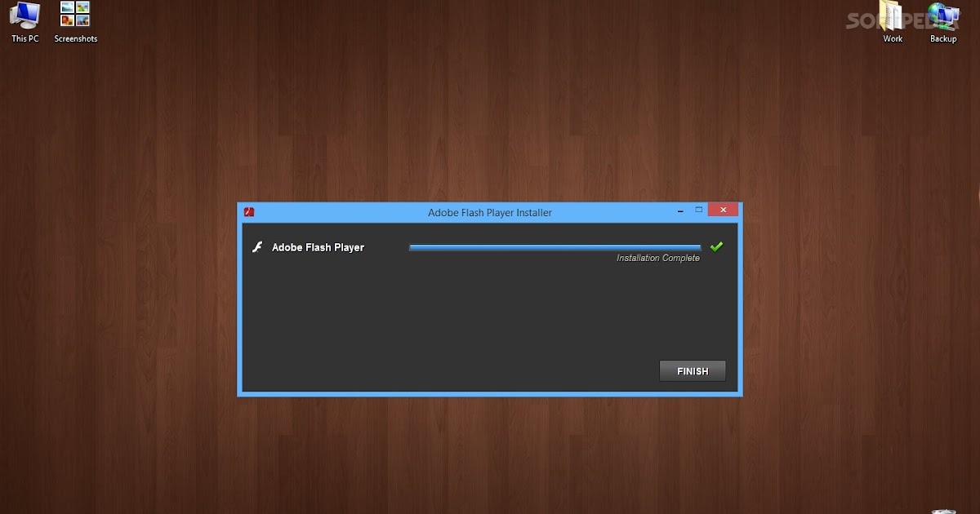Image resolution: width=980 pixels, height=514 pixels.
Task: Open the This PC desktop icon
Action: [25, 21]
